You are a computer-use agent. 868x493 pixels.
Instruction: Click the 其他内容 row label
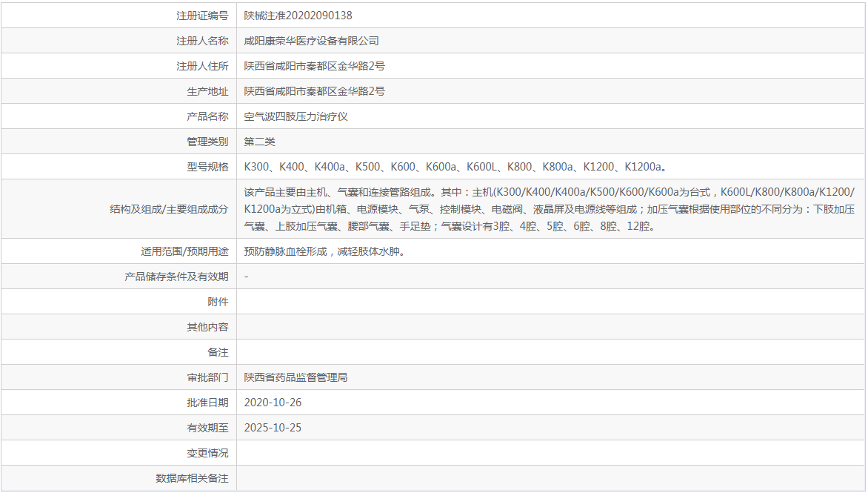coord(207,327)
